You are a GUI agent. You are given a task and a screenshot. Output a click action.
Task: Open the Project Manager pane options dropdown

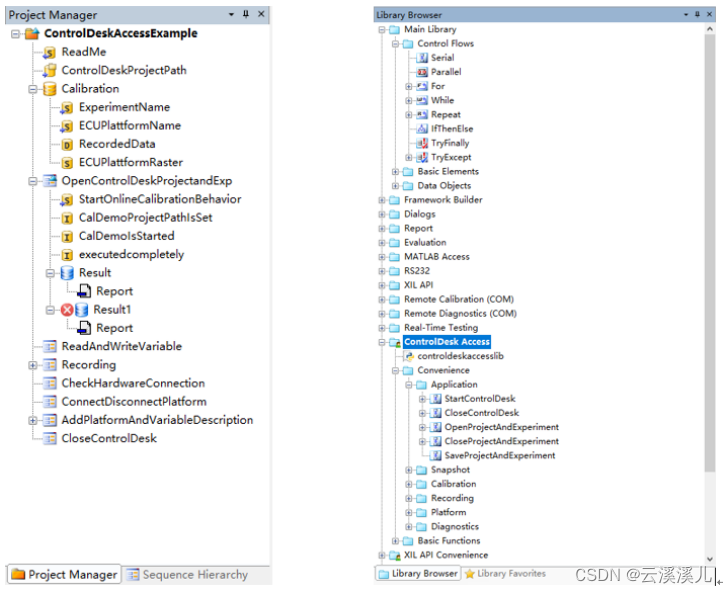pyautogui.click(x=231, y=14)
